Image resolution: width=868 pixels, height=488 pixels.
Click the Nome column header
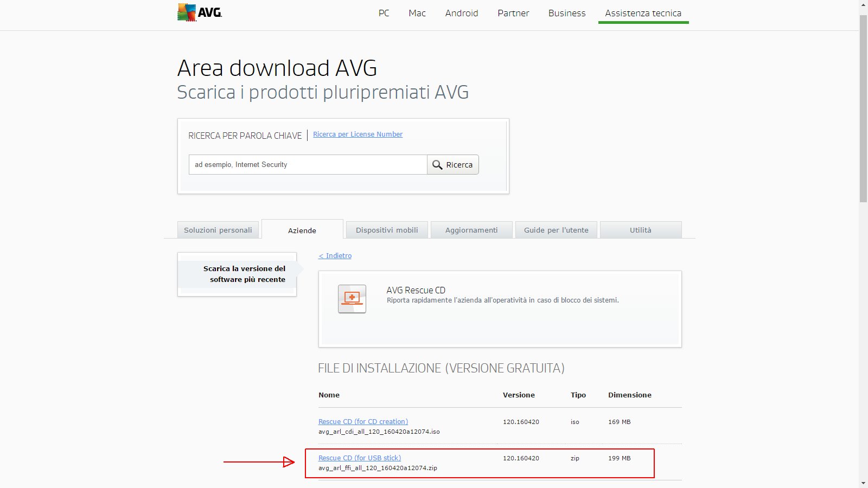[x=329, y=395]
